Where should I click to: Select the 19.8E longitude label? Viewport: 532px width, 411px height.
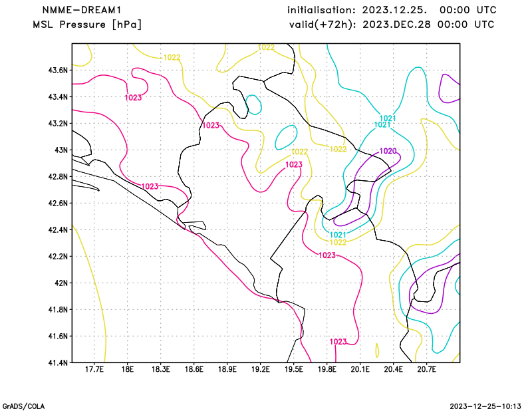327,370
